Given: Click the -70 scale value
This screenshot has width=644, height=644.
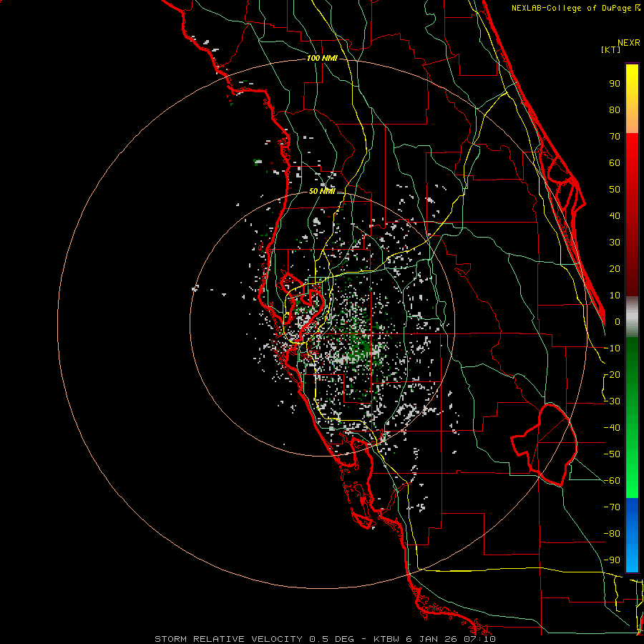Looking at the screenshot, I should (612, 507).
